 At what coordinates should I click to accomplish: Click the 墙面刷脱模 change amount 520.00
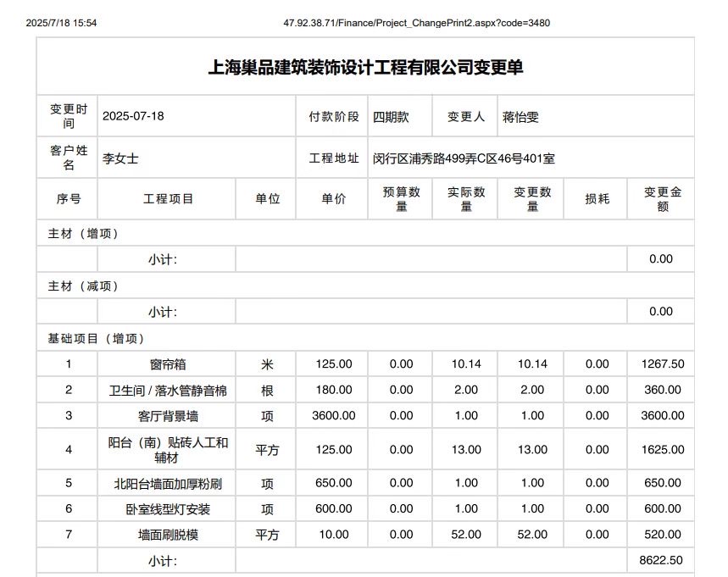coord(661,535)
